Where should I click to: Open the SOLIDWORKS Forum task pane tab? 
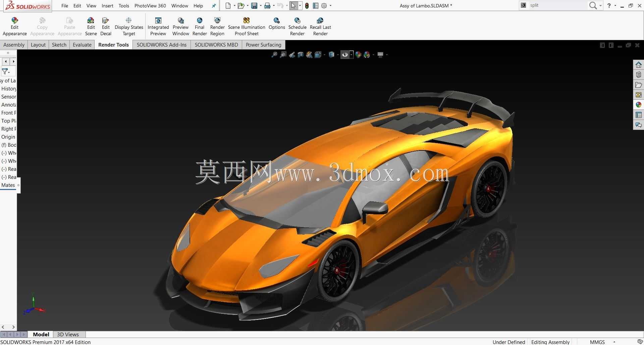639,125
